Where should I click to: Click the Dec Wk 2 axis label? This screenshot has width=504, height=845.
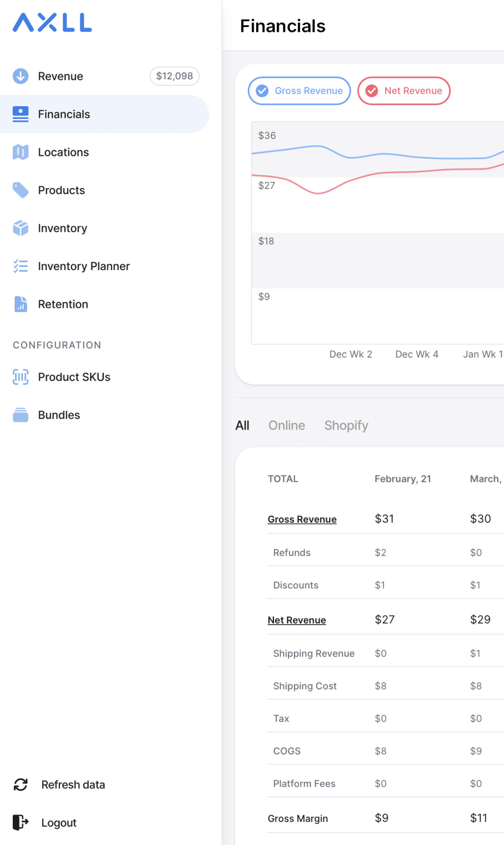point(351,354)
